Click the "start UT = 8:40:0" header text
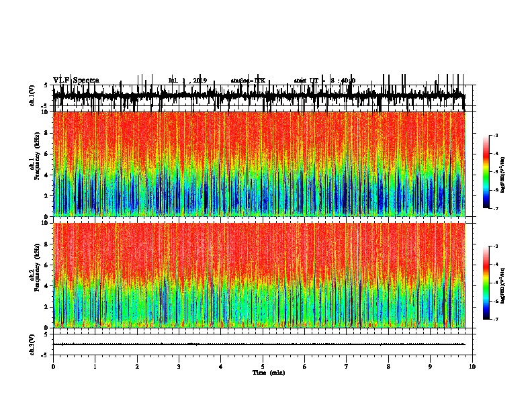 click(324, 81)
